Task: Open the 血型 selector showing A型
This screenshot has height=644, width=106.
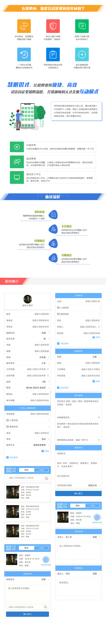Action: pyautogui.click(x=45, y=382)
